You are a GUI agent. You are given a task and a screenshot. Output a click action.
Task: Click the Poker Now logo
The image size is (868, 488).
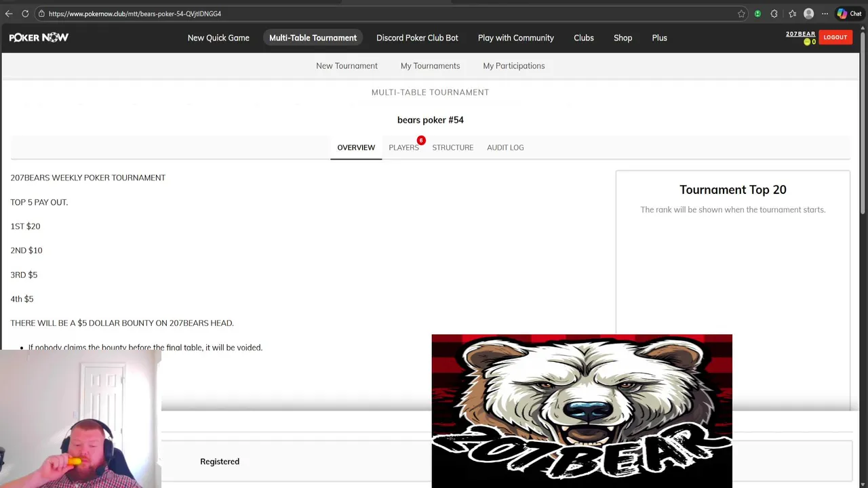pyautogui.click(x=39, y=38)
